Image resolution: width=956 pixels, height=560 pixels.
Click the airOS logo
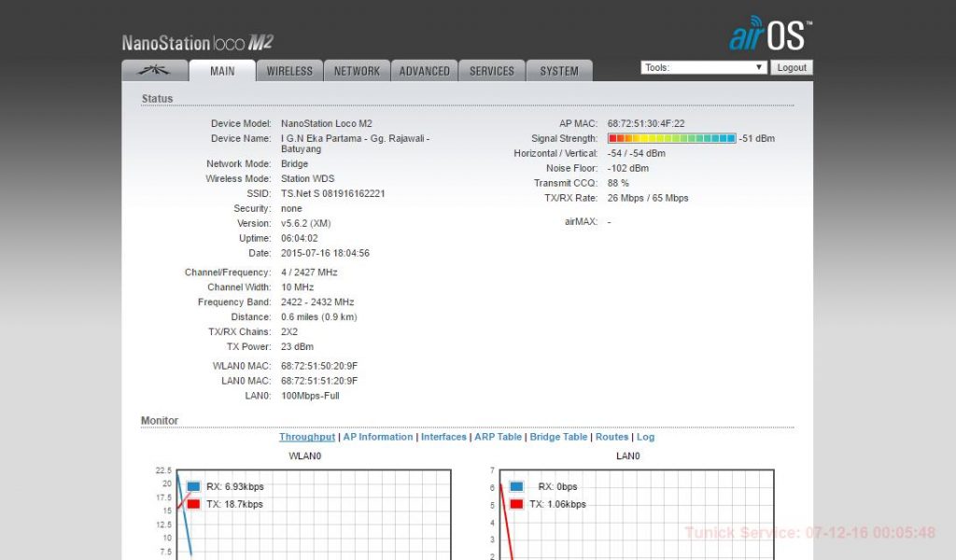click(x=770, y=35)
